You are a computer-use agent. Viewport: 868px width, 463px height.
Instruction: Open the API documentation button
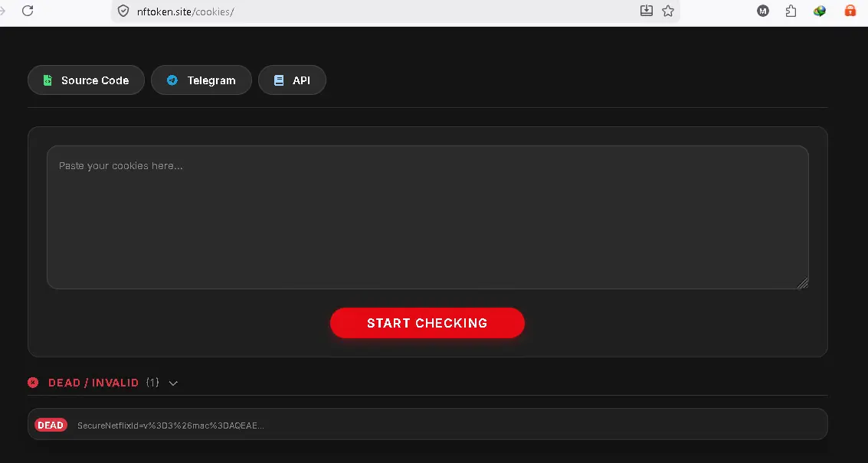(293, 80)
